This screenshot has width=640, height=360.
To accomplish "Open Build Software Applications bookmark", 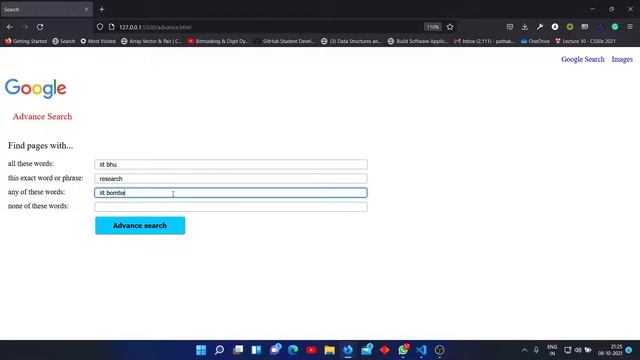I will pyautogui.click(x=418, y=41).
